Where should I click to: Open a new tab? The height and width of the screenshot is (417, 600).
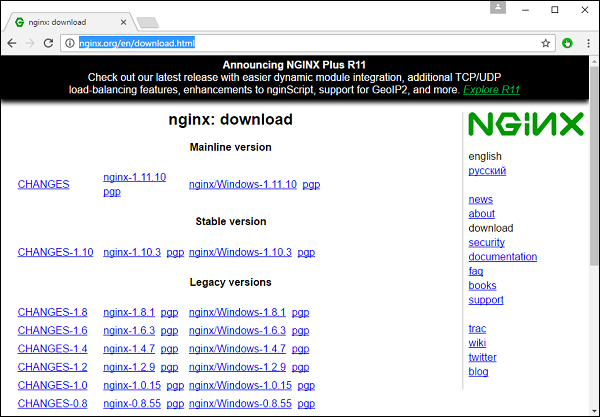[x=147, y=22]
